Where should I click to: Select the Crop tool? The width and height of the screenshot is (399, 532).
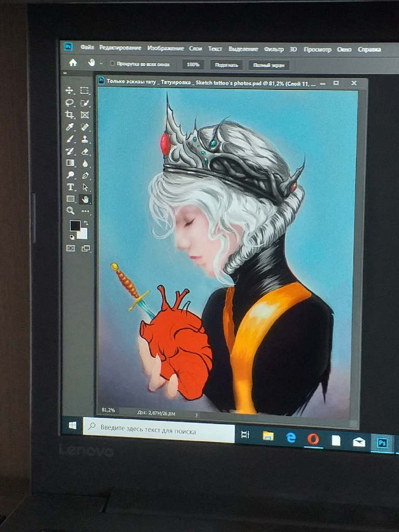(x=70, y=115)
